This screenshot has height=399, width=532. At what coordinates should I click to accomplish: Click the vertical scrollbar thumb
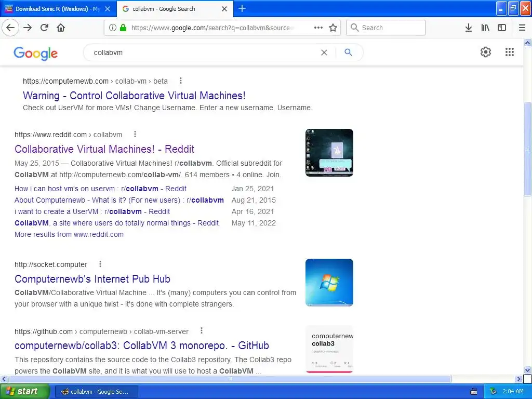click(527, 149)
